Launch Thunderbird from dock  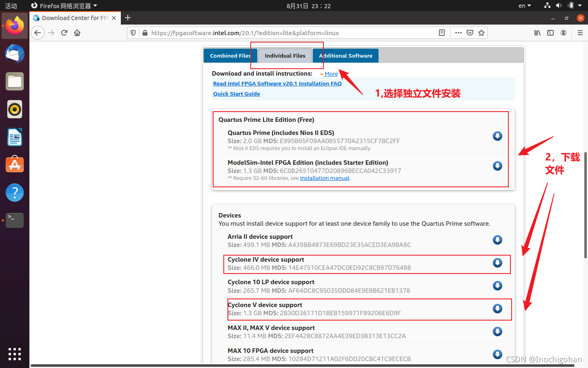click(x=15, y=54)
